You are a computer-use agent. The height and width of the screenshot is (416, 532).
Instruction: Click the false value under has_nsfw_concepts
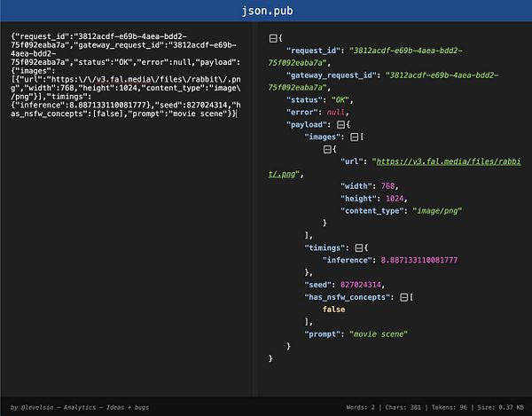333,310
